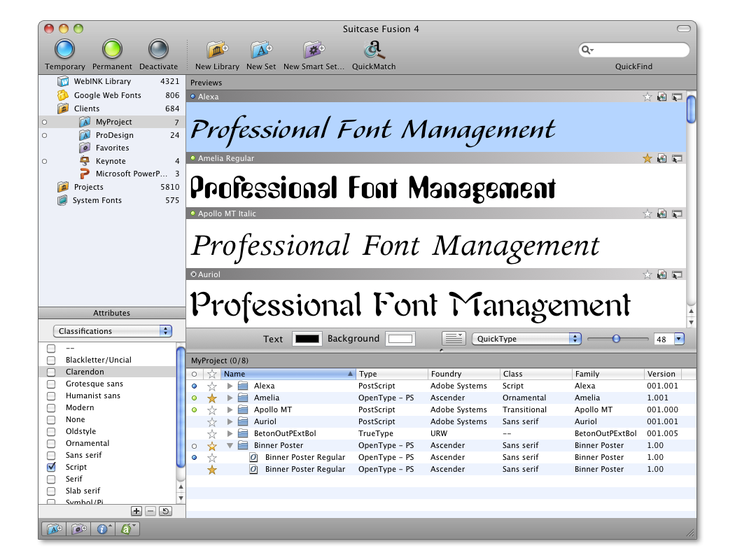Select the MyProject set
Viewport: 735px width, 560px height.
click(112, 122)
